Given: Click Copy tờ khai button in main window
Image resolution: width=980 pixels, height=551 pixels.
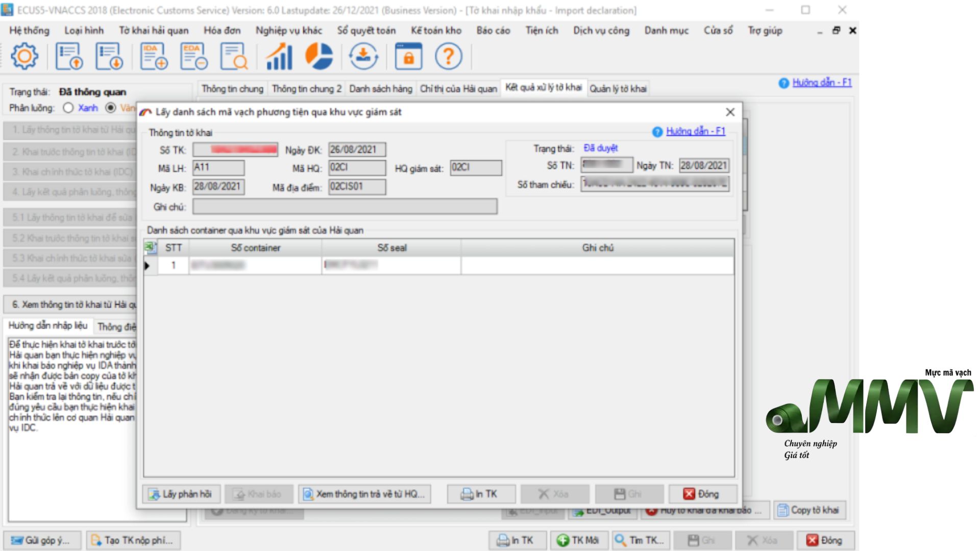Looking at the screenshot, I should [x=809, y=510].
